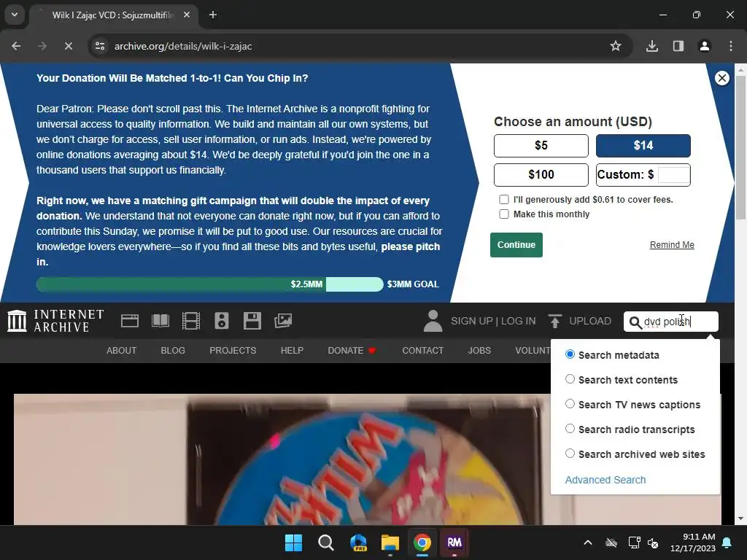Select Search metadata radio option
The width and height of the screenshot is (747, 560).
click(570, 354)
